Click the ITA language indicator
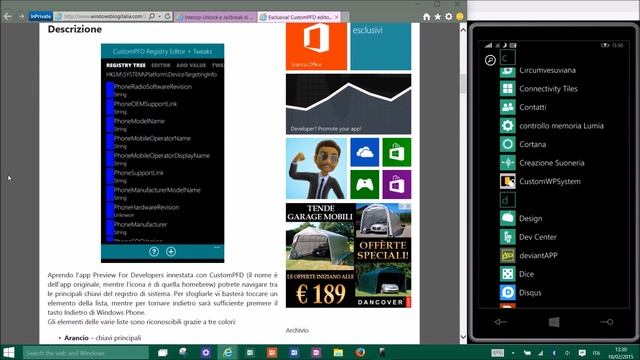The image size is (640, 360). (x=596, y=353)
